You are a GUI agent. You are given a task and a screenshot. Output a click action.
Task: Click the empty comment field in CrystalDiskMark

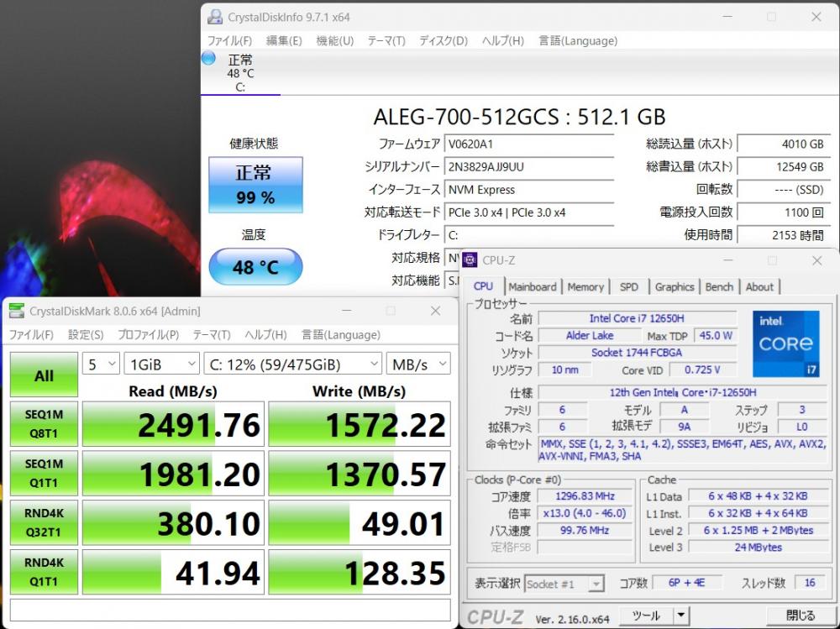tap(230, 610)
